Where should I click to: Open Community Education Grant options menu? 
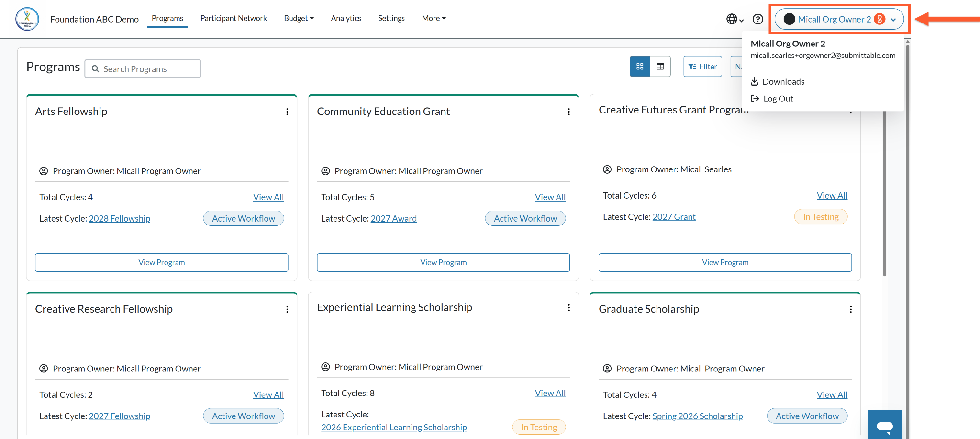pyautogui.click(x=569, y=112)
